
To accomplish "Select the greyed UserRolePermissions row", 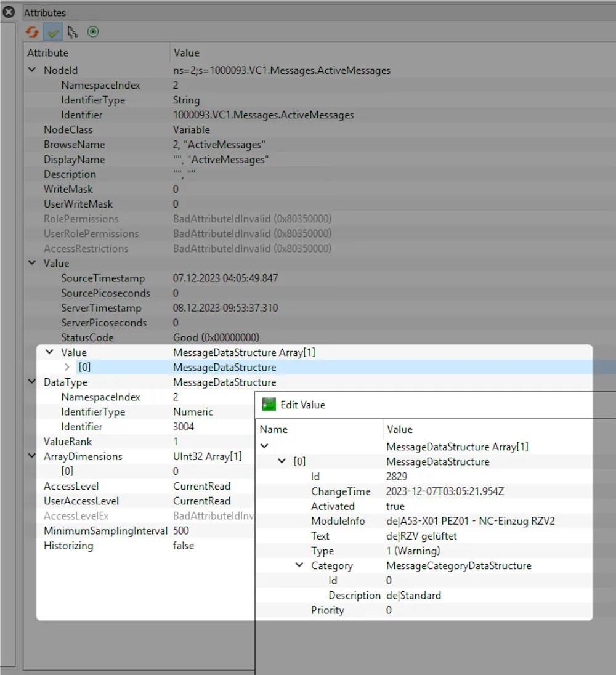I will click(x=320, y=234).
